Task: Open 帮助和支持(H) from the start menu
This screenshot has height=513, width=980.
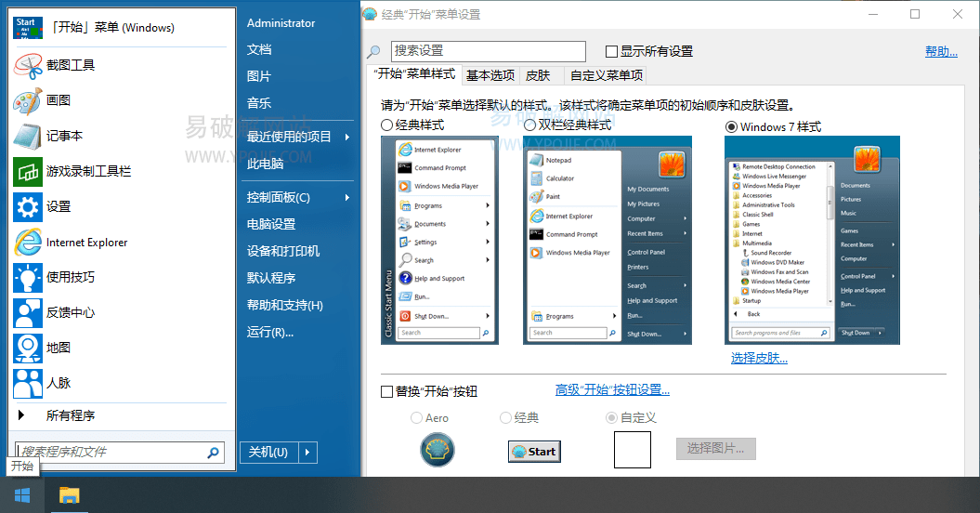Action: tap(285, 306)
